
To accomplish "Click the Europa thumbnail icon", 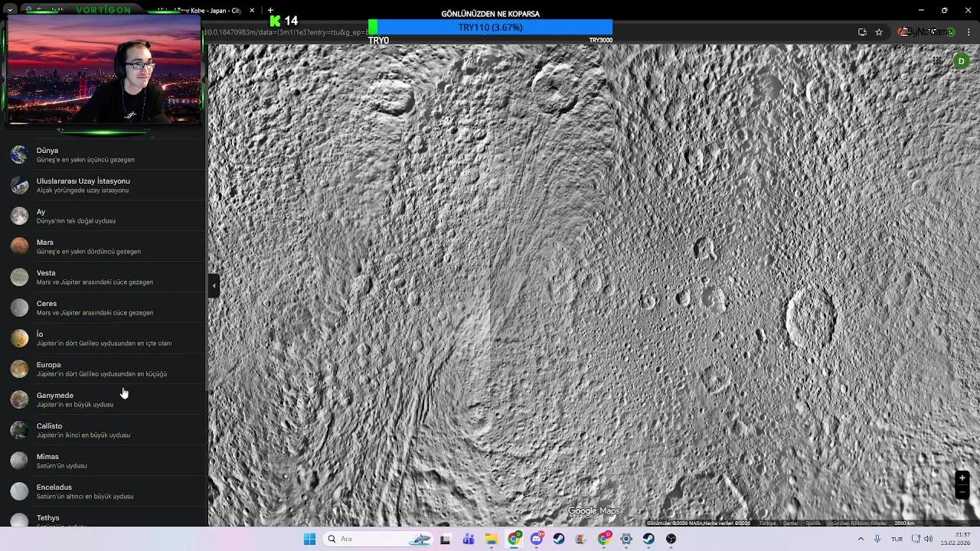I will [19, 369].
